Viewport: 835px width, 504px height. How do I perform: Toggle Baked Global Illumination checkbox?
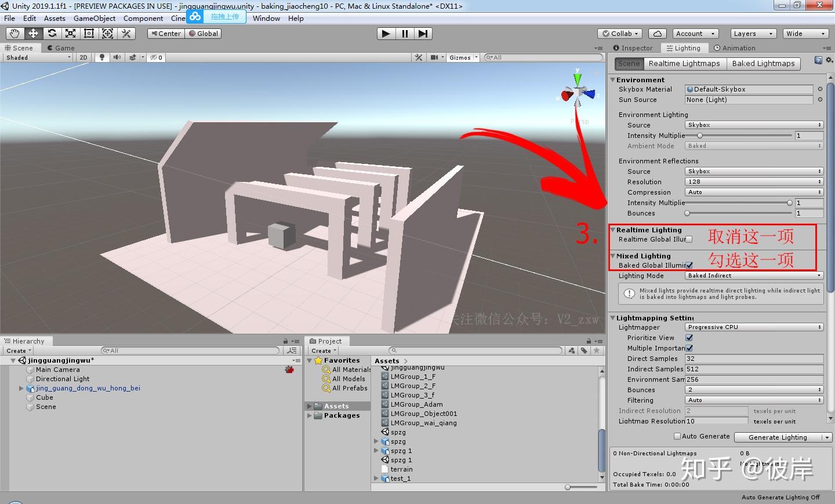pos(689,265)
